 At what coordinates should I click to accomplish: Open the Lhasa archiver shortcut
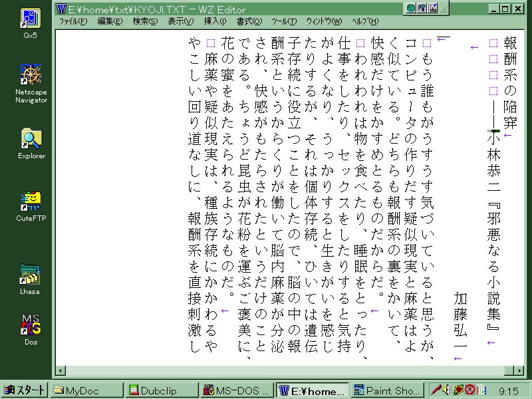(29, 279)
